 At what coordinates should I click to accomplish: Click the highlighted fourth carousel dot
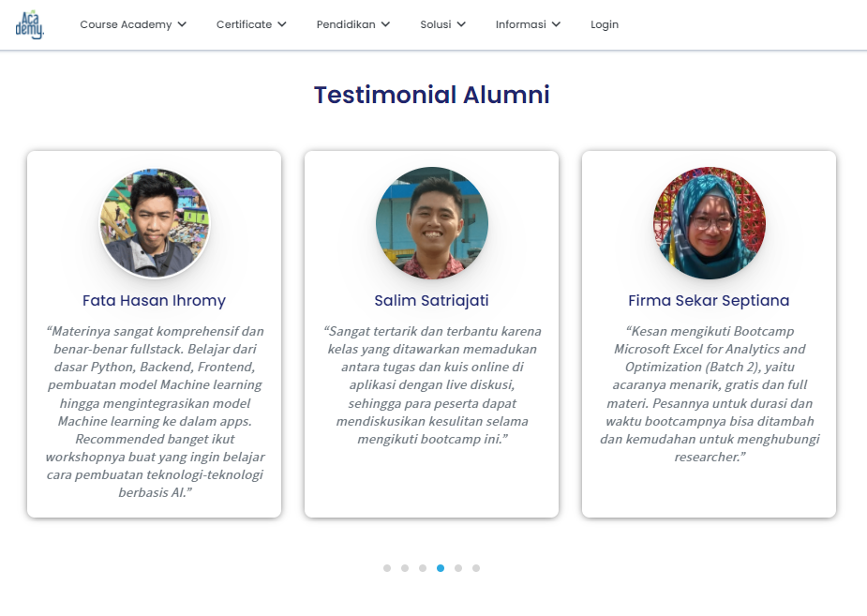pyautogui.click(x=441, y=567)
